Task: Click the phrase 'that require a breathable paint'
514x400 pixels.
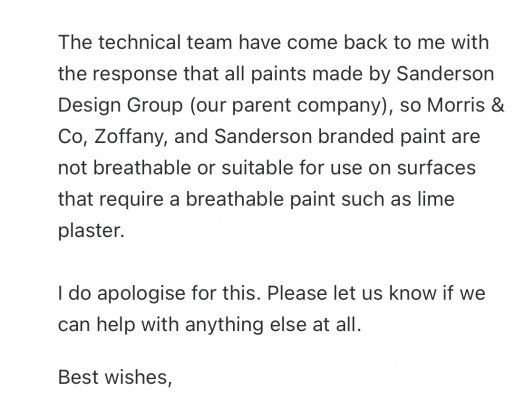Action: [x=197, y=200]
